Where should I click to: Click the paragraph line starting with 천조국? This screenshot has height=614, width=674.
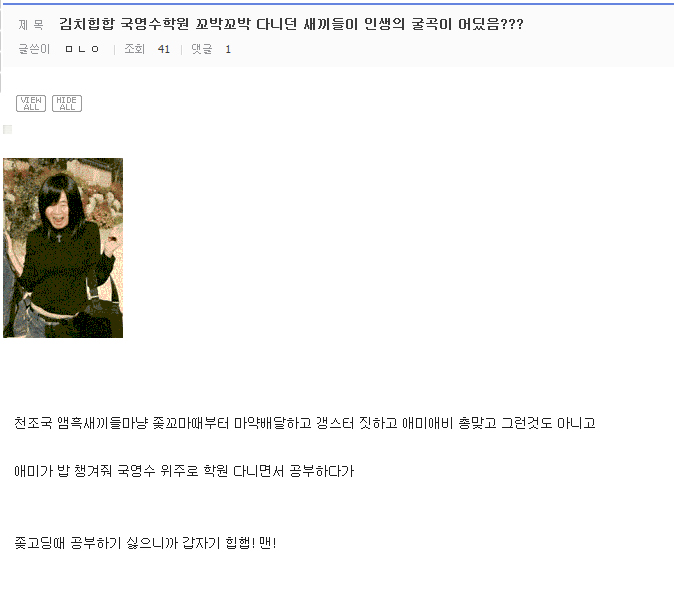[305, 423]
